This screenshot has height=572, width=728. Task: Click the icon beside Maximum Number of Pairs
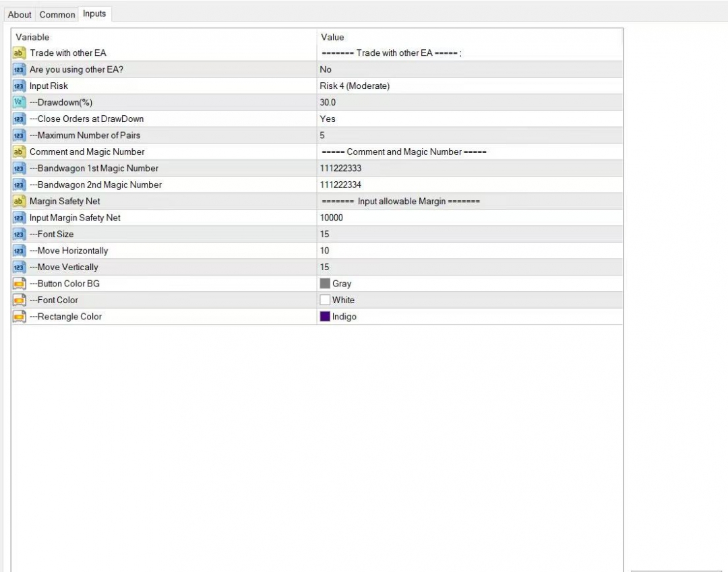19,135
